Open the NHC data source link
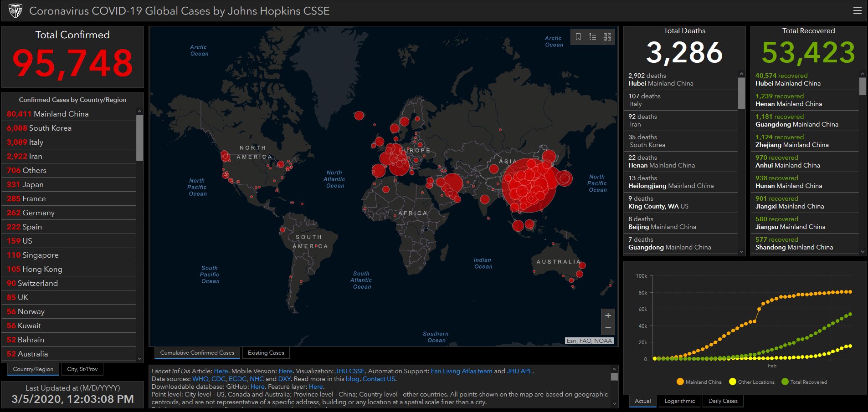The image size is (868, 412). [257, 379]
